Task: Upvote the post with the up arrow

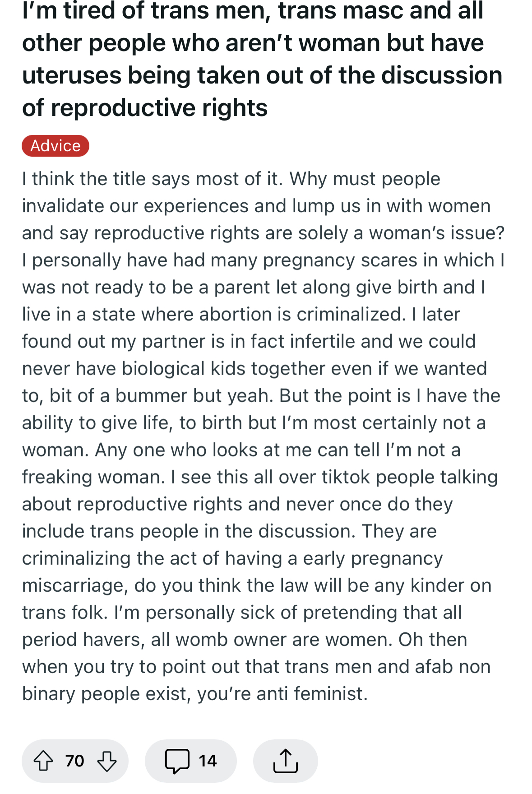Action: pyautogui.click(x=43, y=761)
